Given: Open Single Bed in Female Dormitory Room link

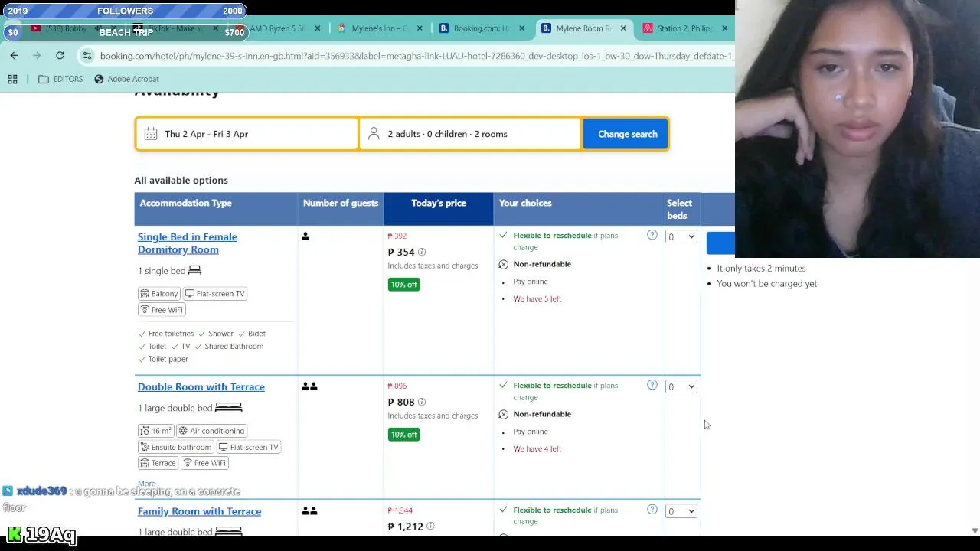Looking at the screenshot, I should 188,243.
